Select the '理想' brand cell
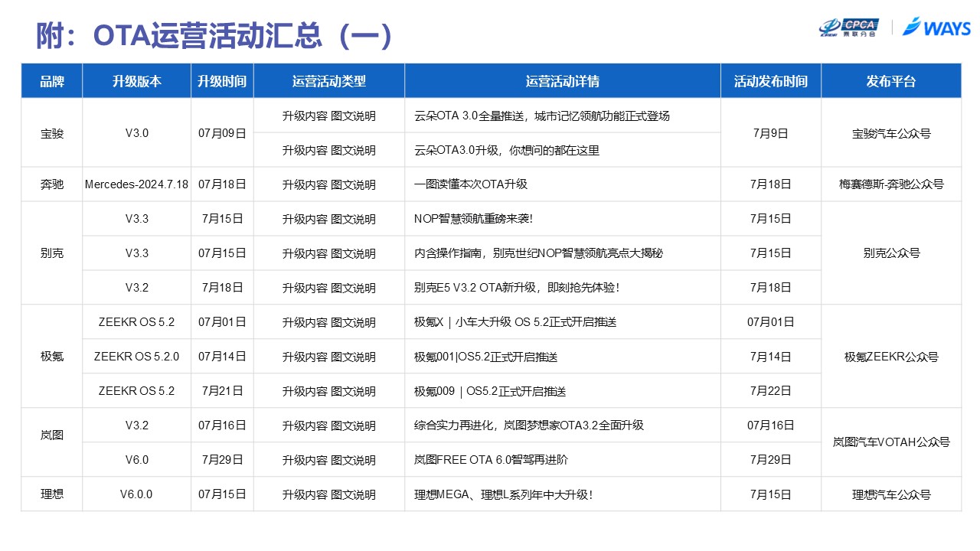 [52, 494]
